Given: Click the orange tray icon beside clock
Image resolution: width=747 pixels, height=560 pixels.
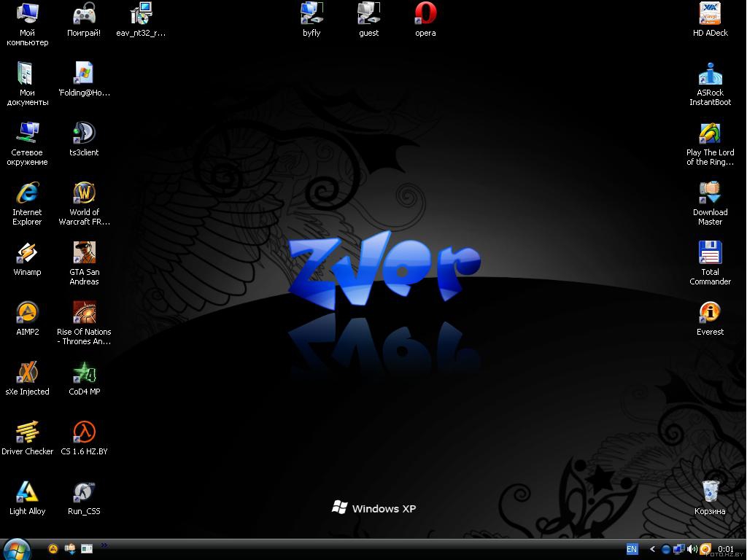Looking at the screenshot, I should [705, 549].
